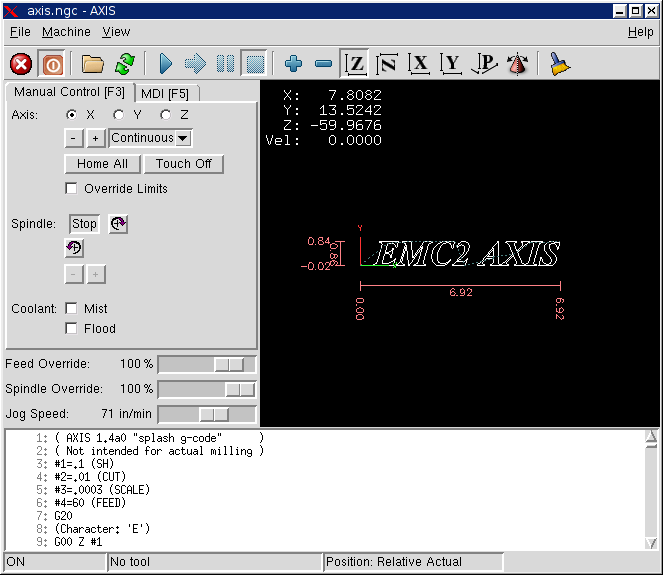The height and width of the screenshot is (575, 663).
Task: Toggle the machine power button
Action: coord(52,64)
